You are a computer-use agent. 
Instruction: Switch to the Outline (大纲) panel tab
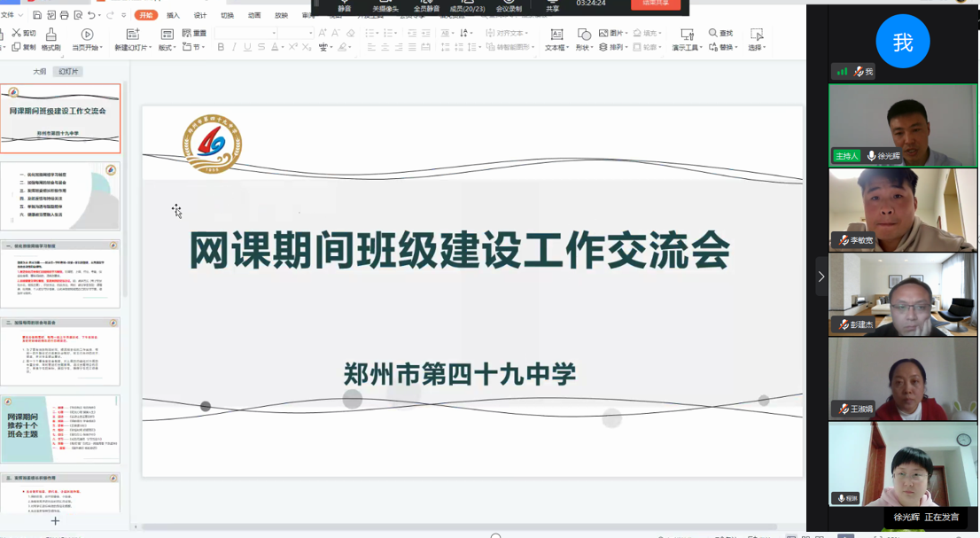(40, 72)
